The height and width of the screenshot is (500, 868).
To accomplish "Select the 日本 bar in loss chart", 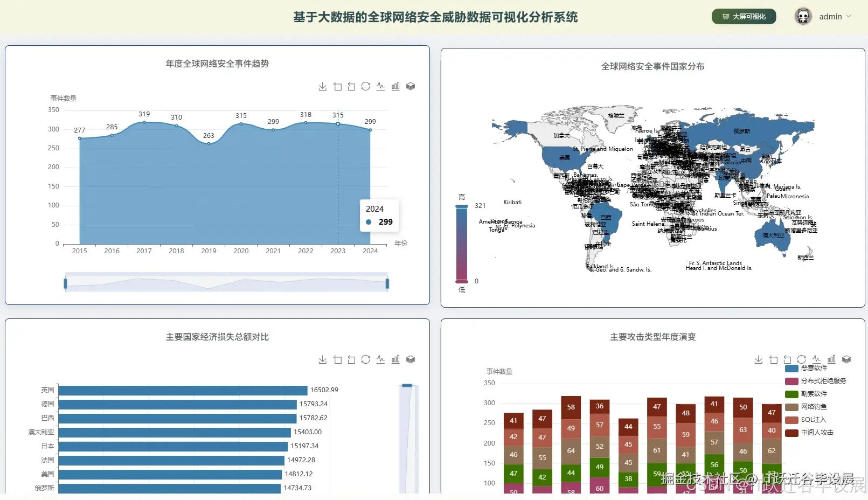I will point(173,446).
